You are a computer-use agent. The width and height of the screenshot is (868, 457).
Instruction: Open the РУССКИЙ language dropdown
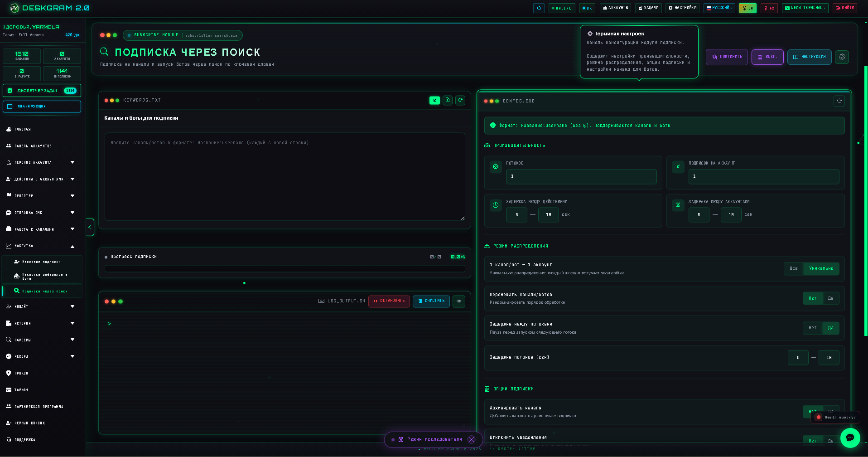pyautogui.click(x=719, y=8)
